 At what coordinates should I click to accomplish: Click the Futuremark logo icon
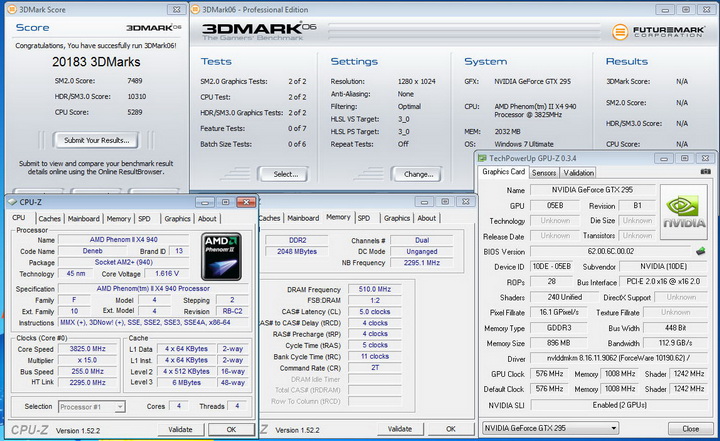coord(620,31)
